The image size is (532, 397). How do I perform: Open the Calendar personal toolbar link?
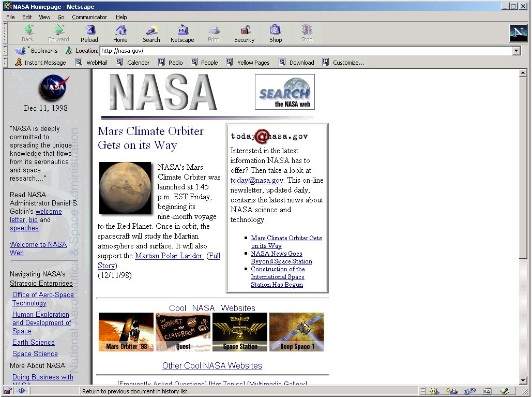133,63
